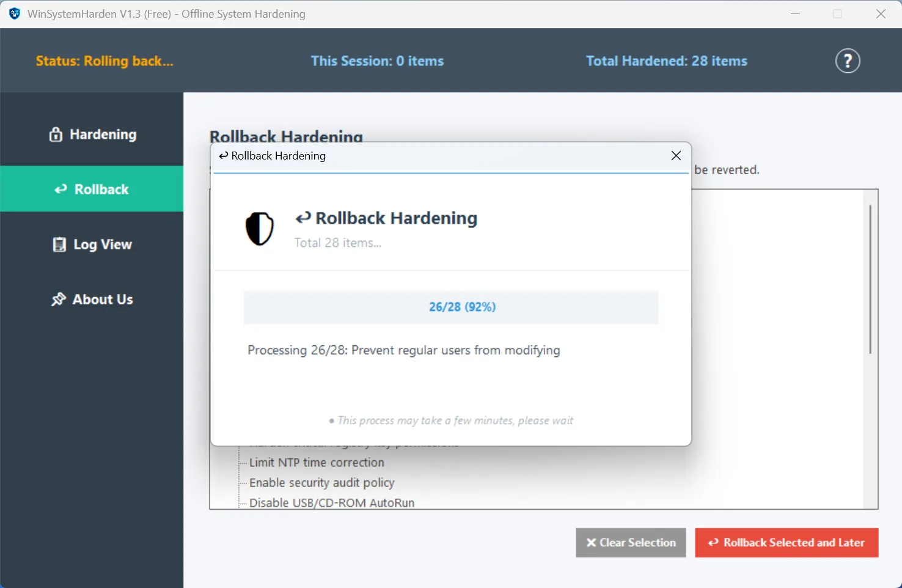Click the rollback list vertical scrollbar
Screen dimensions: 902x588
click(870, 279)
